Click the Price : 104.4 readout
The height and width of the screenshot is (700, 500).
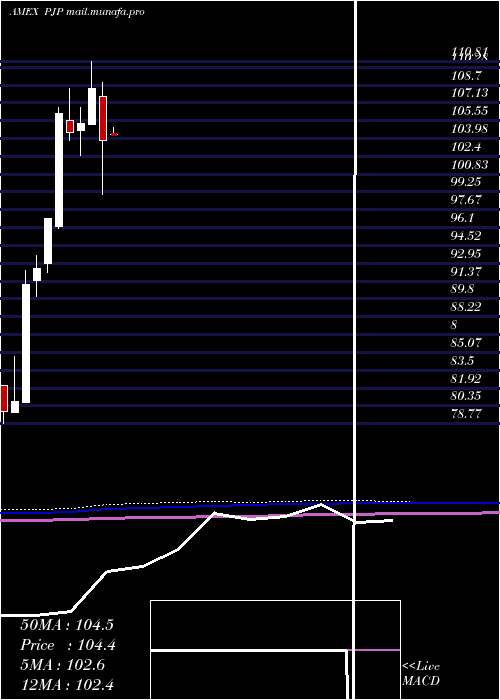(68, 645)
